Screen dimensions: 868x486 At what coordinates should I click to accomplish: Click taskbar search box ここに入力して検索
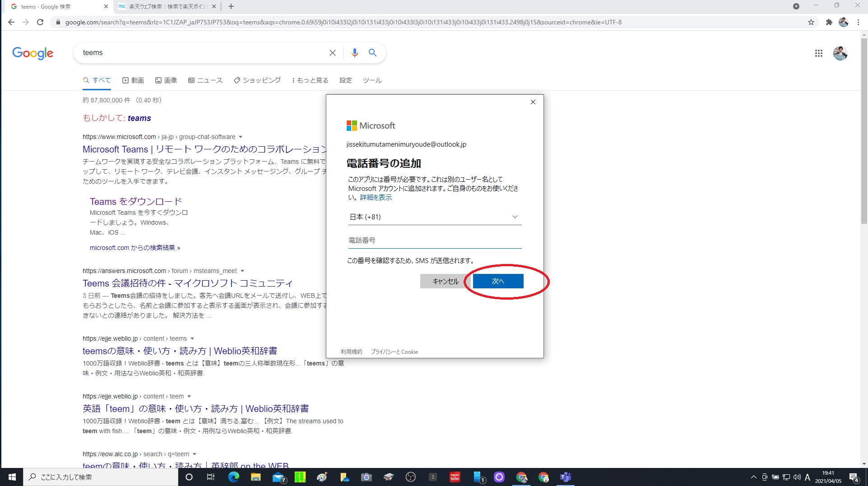101,477
